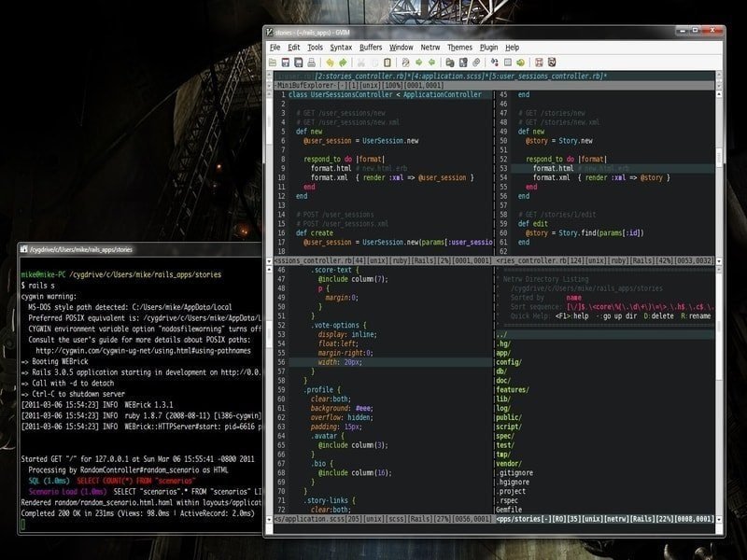Open the Netrw menu
The height and width of the screenshot is (560, 747).
[x=430, y=47]
